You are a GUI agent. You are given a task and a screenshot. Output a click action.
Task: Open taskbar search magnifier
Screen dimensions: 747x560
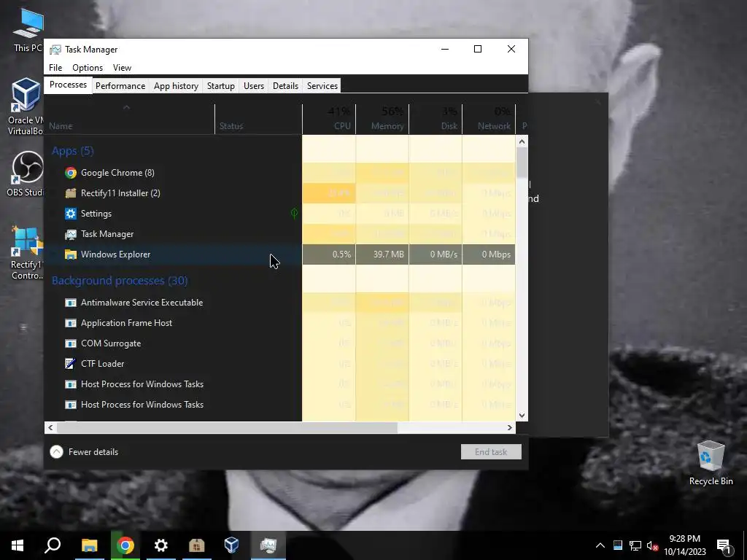[53, 545]
